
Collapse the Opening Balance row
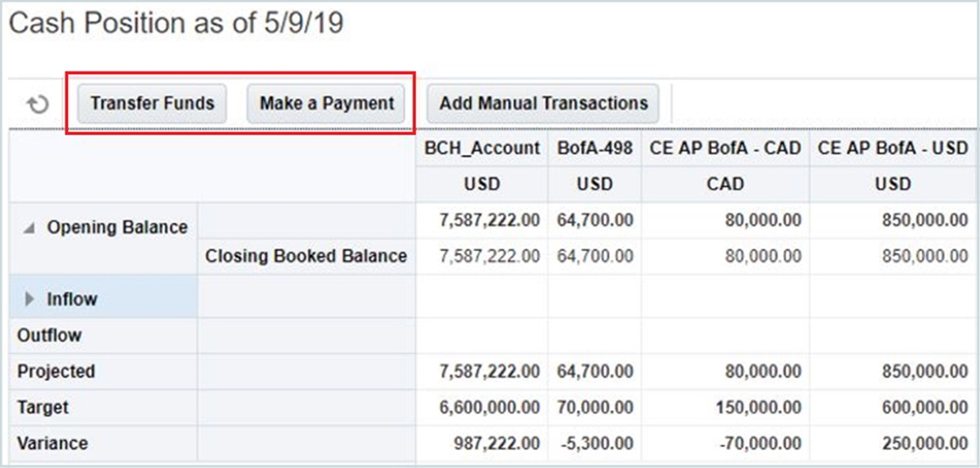[x=29, y=228]
